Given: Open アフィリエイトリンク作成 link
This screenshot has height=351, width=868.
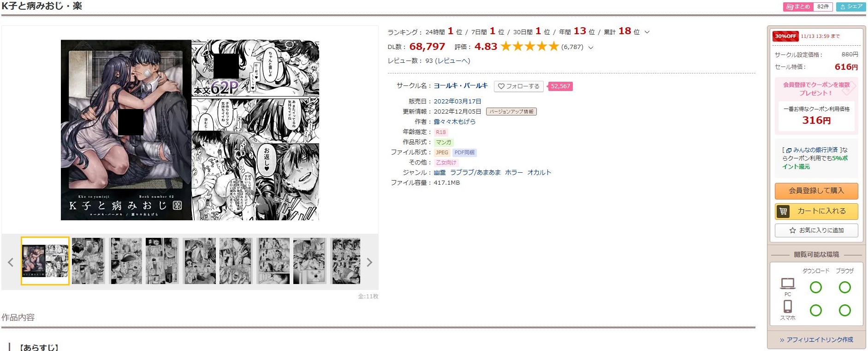Looking at the screenshot, I should (x=816, y=340).
